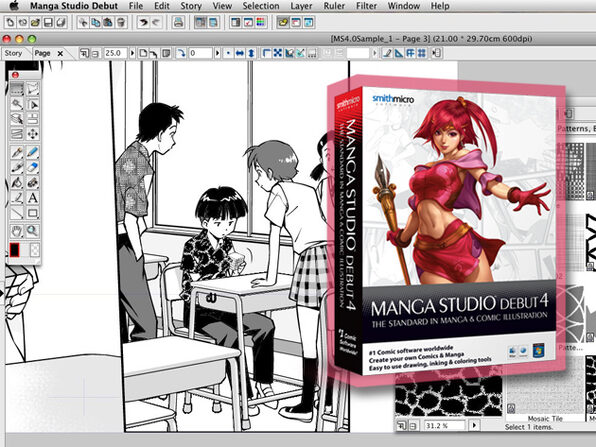
Task: Switch to the Story tab
Action: (x=13, y=54)
